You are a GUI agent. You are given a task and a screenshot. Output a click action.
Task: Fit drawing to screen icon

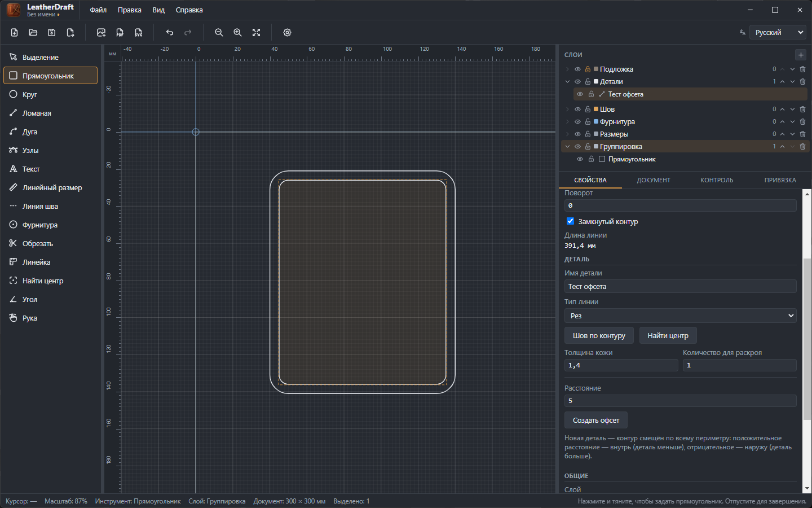pos(257,33)
